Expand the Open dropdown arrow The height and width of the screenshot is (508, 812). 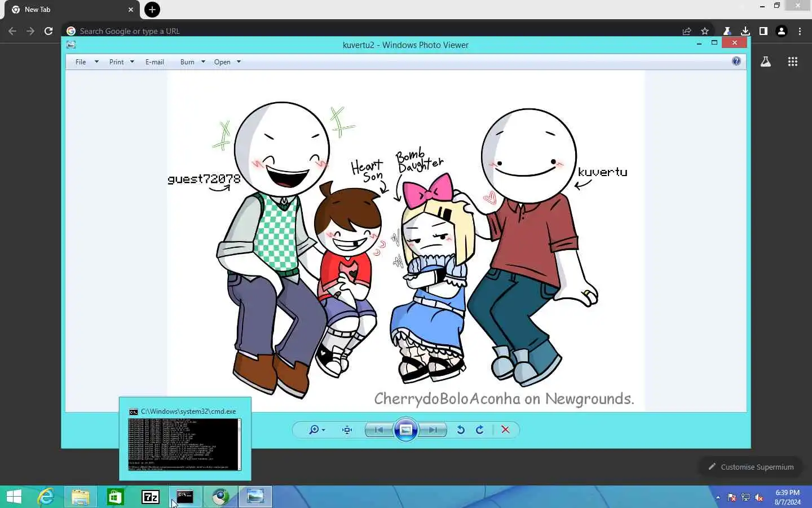tap(239, 62)
